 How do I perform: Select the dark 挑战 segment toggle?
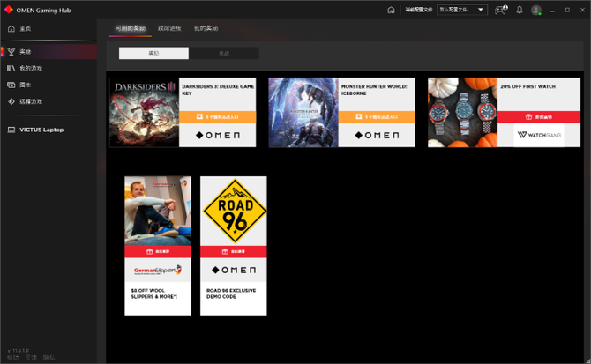[x=224, y=53]
